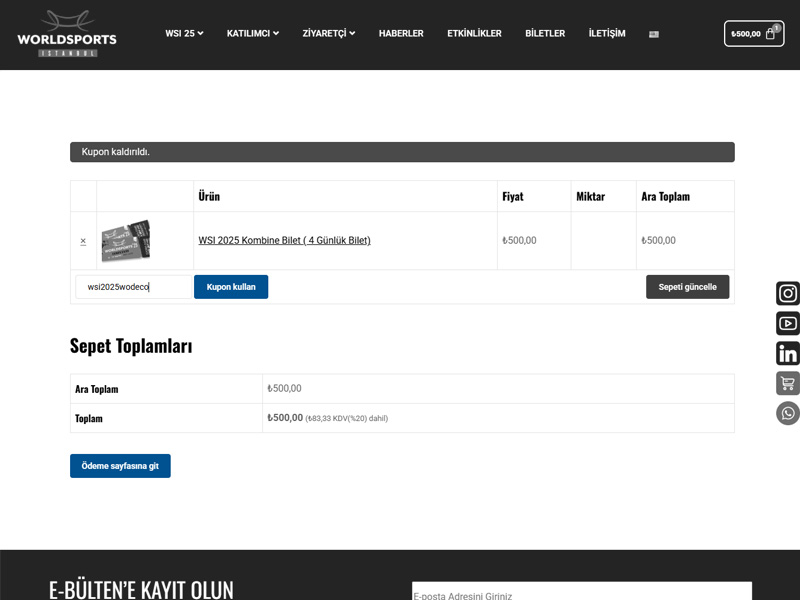Screen dimensions: 800x600
Task: Click the "Ara Toplam" column header in cart table
Action: pyautogui.click(x=665, y=196)
